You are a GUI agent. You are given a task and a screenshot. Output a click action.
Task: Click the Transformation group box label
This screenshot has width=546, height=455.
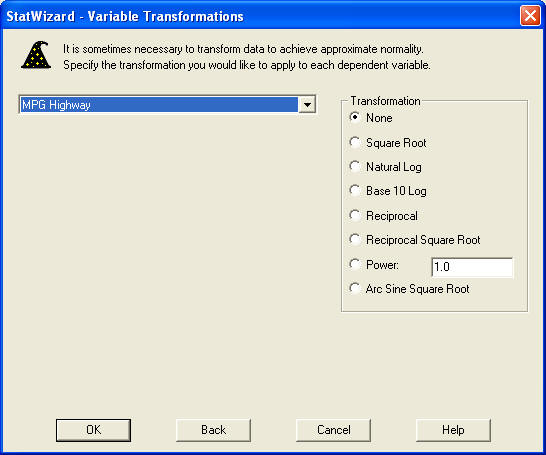coord(385,101)
